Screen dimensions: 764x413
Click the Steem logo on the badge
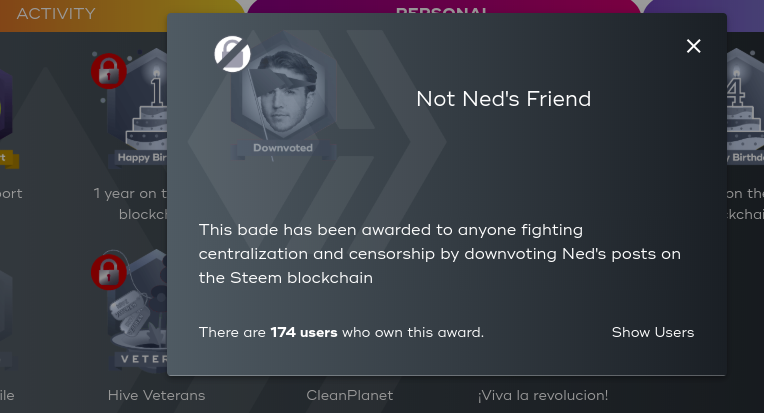233,54
